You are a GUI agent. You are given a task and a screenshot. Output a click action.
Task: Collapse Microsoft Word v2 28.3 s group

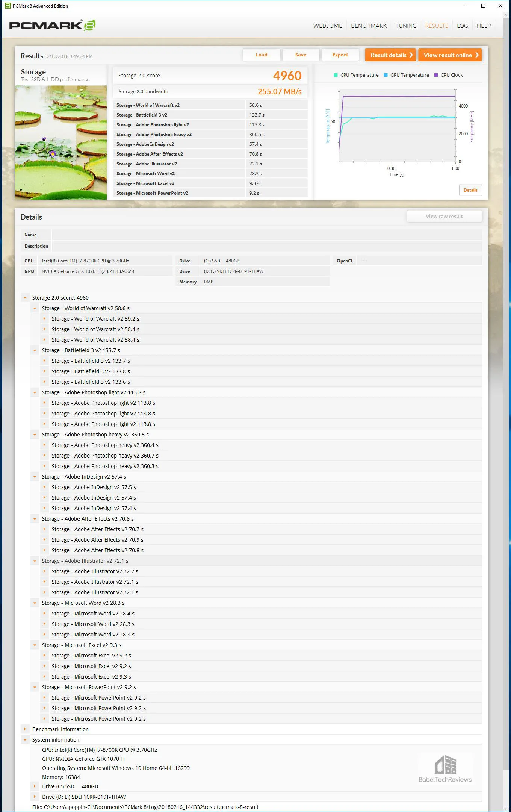click(x=35, y=603)
